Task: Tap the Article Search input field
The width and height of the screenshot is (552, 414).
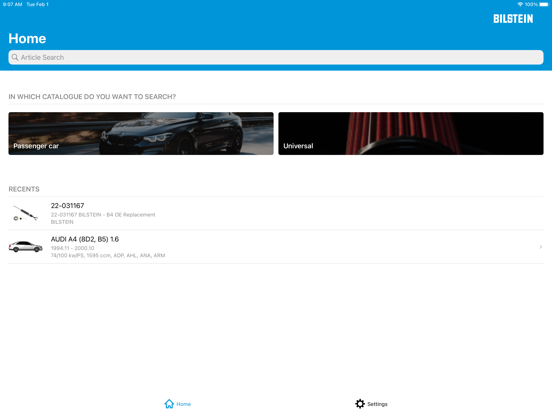Action: (x=276, y=57)
